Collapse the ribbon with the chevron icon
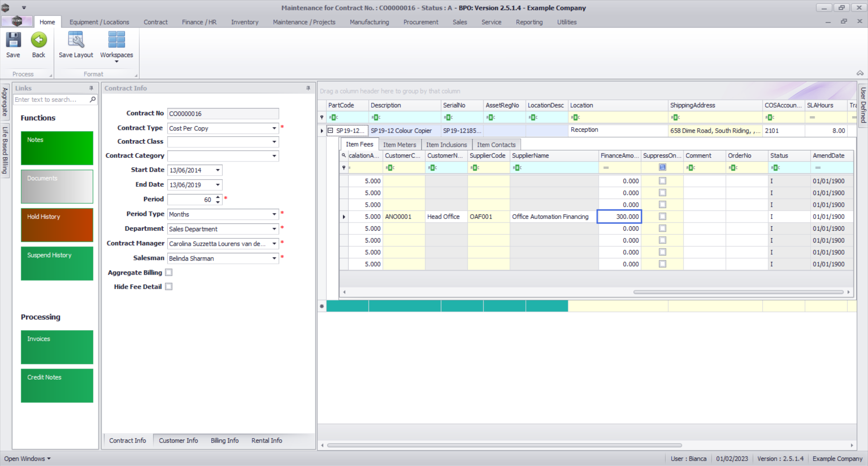868x466 pixels. click(x=859, y=73)
